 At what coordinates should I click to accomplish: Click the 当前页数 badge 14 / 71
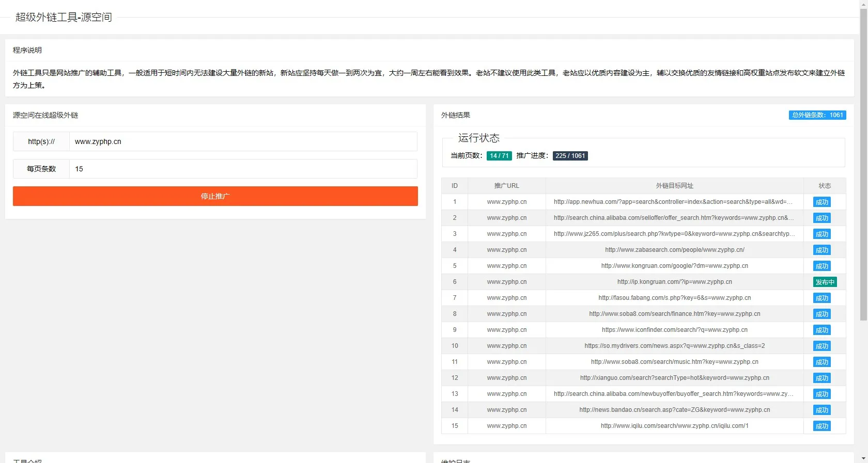(499, 156)
